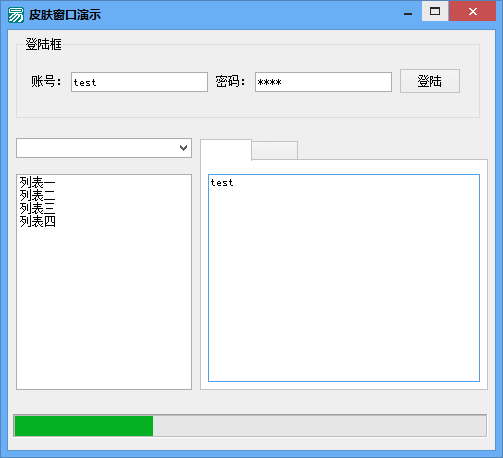Click inside the large text area showing test

click(x=344, y=278)
